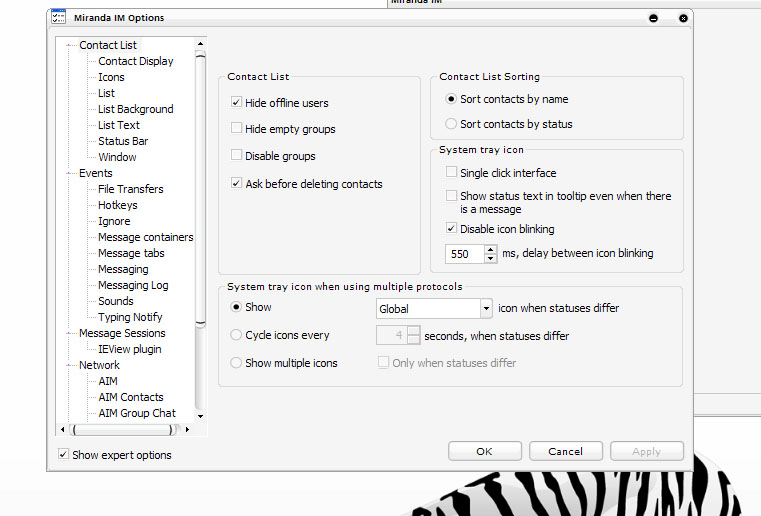Minimize the Options dialog window

coord(653,18)
